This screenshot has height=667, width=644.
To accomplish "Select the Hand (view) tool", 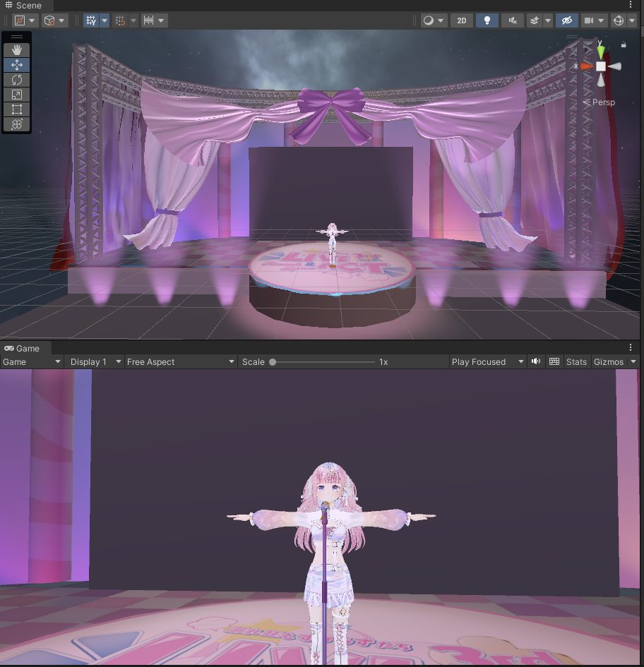I will click(x=17, y=50).
